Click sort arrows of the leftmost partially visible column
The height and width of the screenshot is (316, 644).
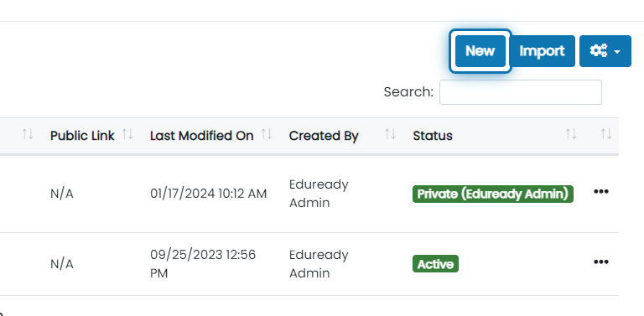coord(28,134)
